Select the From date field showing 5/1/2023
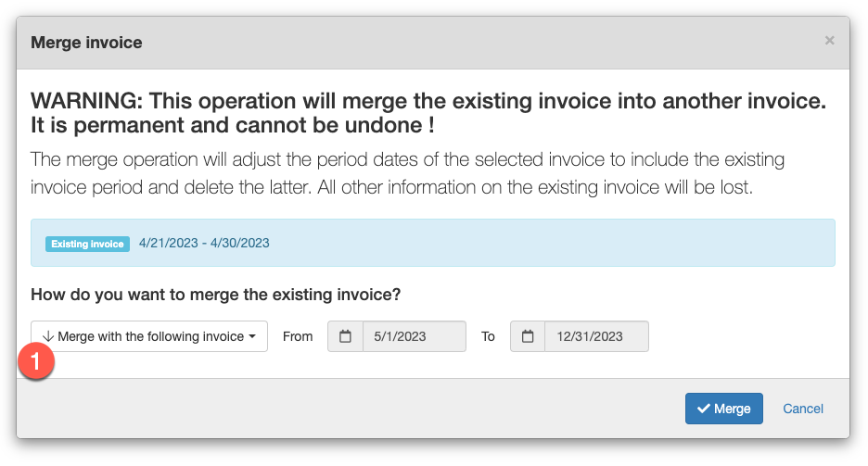The image size is (868, 466). coord(415,336)
